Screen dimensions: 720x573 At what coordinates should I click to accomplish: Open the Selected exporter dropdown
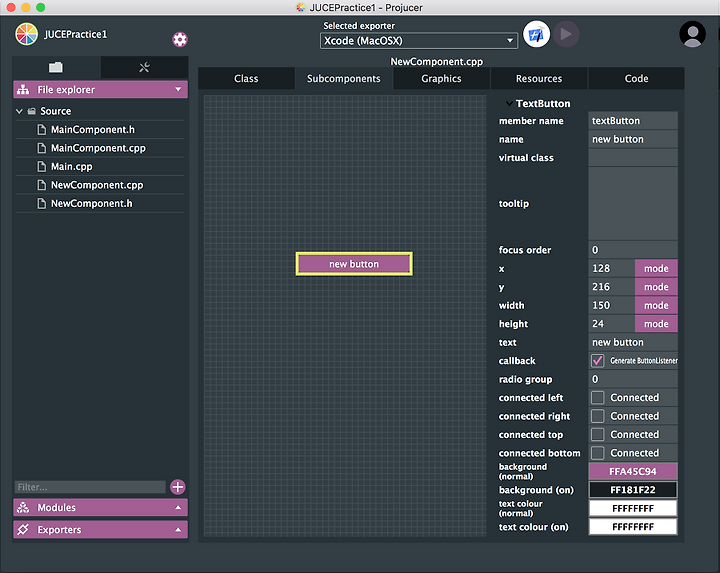[x=419, y=41]
